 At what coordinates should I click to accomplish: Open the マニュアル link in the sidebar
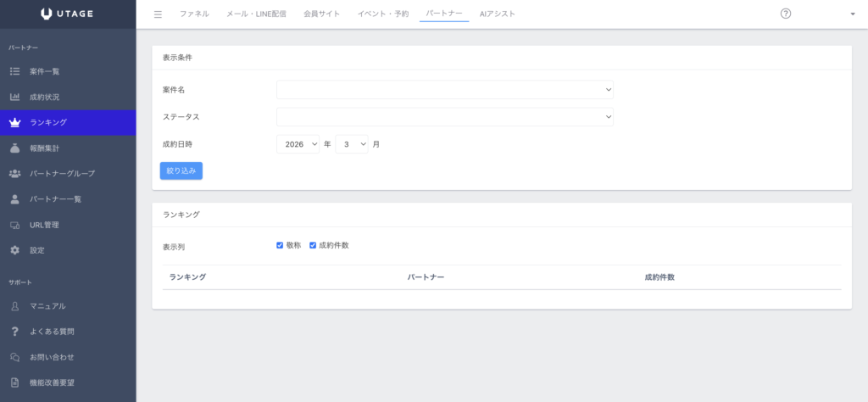[x=47, y=305]
